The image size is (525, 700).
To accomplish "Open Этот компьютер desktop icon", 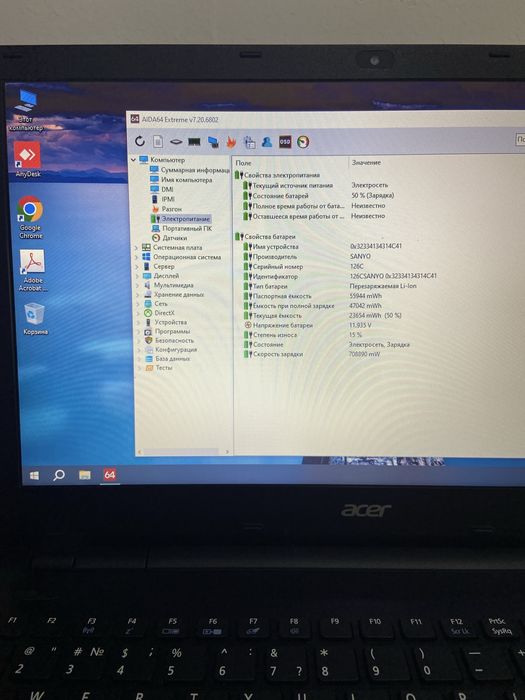I will click(x=26, y=110).
